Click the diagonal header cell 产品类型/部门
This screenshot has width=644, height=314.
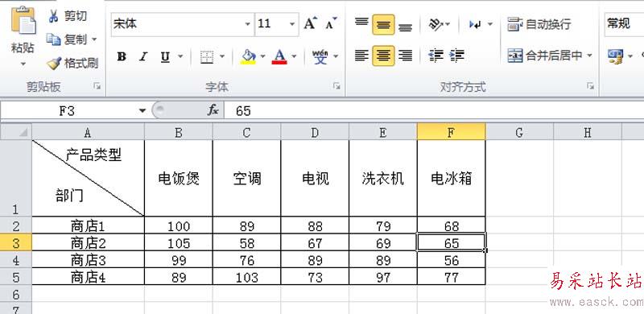tap(89, 179)
